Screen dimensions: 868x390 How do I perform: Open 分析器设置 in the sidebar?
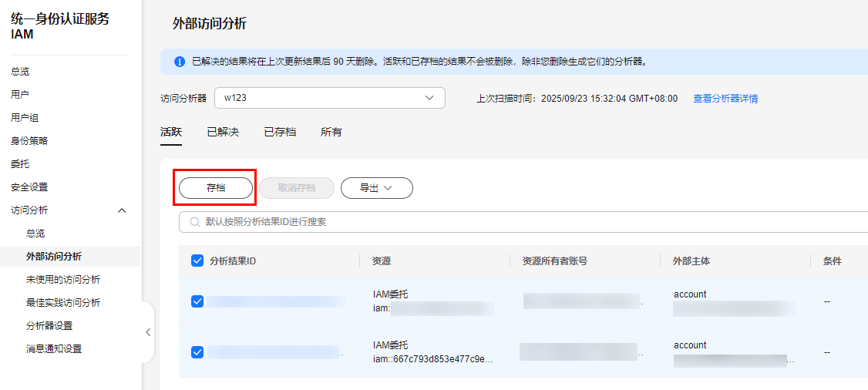point(49,326)
